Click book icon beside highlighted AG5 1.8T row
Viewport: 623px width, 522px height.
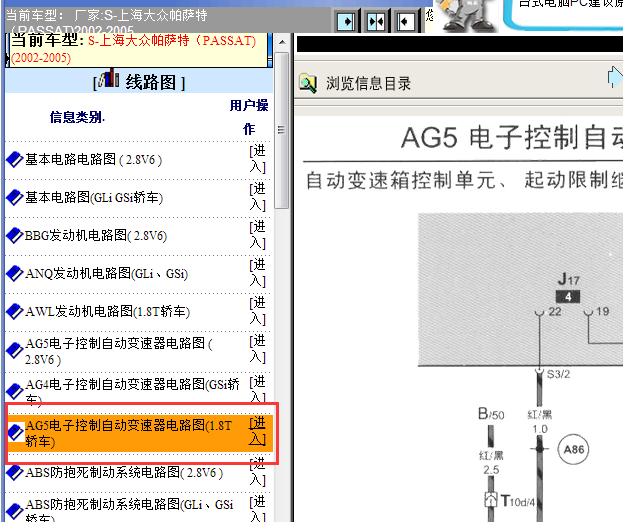tap(16, 432)
